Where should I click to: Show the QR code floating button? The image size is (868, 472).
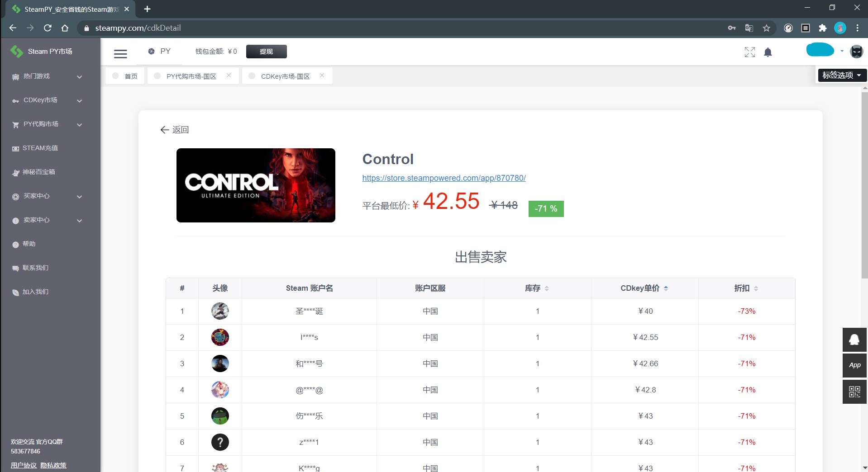pos(854,392)
